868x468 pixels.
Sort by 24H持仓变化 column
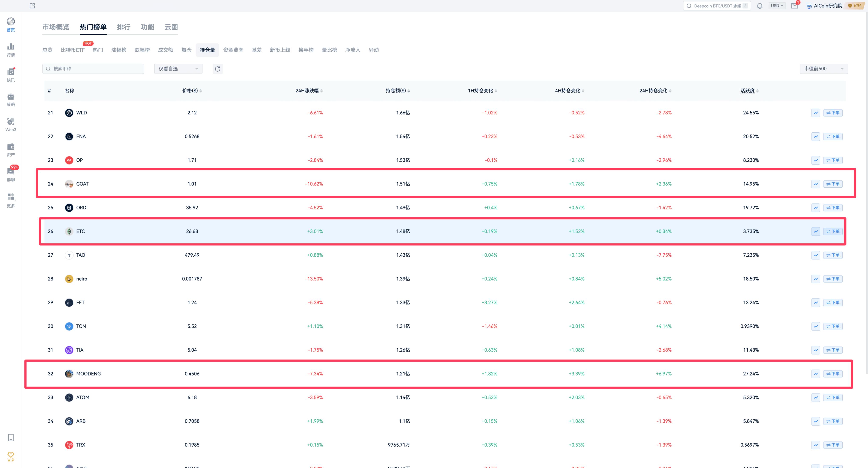coord(655,91)
